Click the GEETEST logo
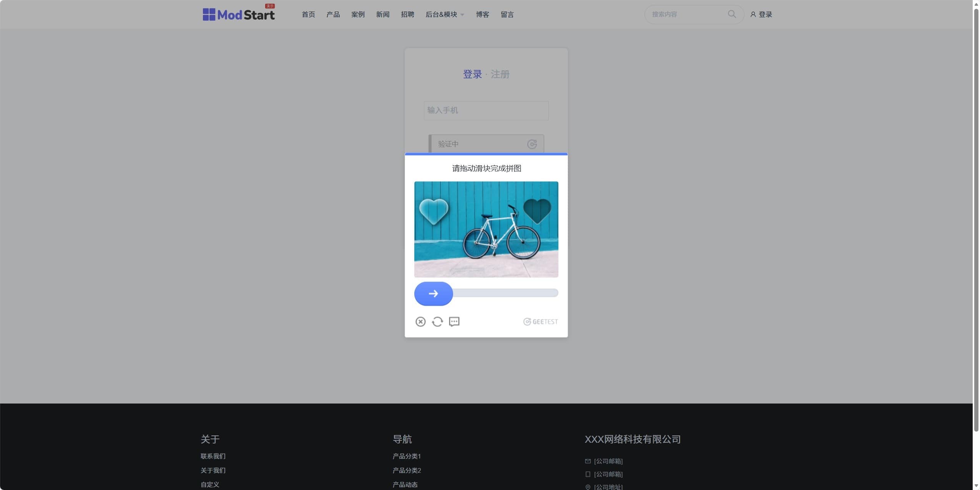 point(540,322)
